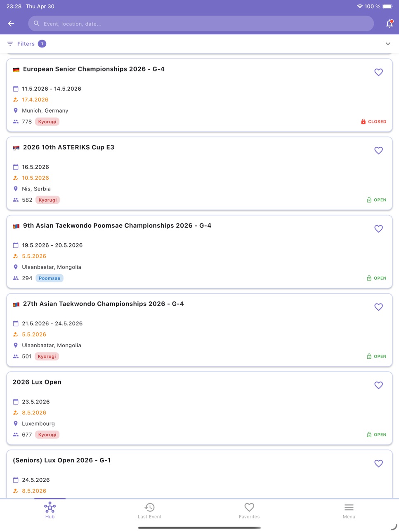This screenshot has width=399, height=532.
Task: Click the Filters sliders icon
Action: pyautogui.click(x=10, y=44)
